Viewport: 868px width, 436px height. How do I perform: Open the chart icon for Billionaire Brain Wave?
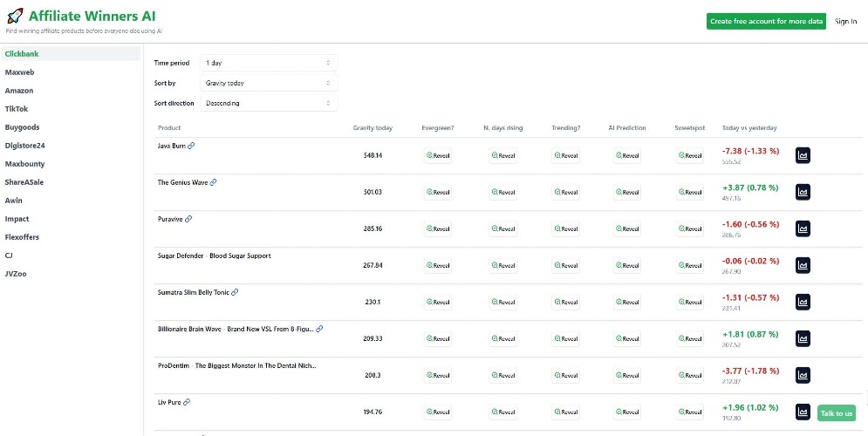pos(803,338)
